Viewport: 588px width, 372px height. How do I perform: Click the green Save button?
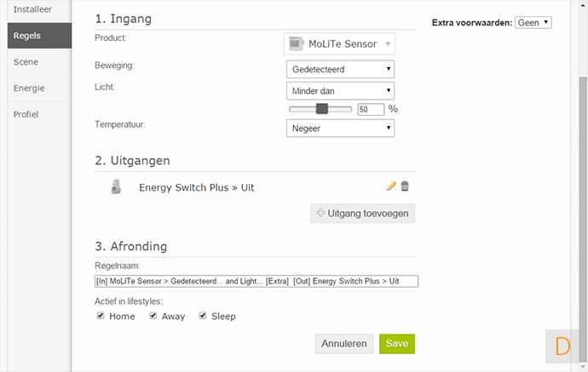click(x=396, y=344)
